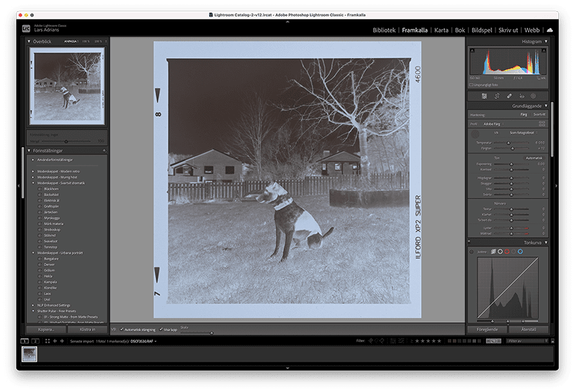This screenshot has width=575, height=392.
Task: Toggle Ursprungligt foto checkbox
Action: (x=471, y=85)
